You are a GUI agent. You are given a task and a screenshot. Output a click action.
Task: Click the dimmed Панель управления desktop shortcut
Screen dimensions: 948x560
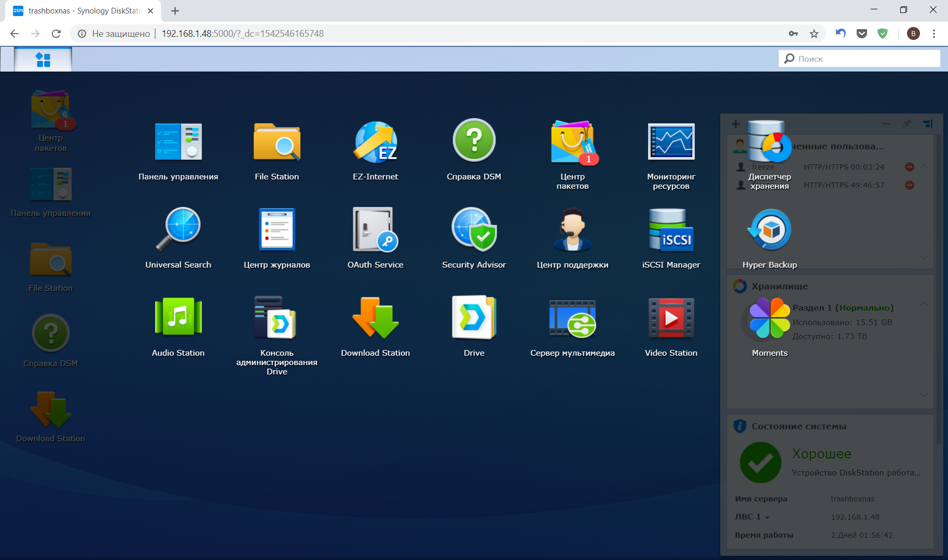(50, 192)
